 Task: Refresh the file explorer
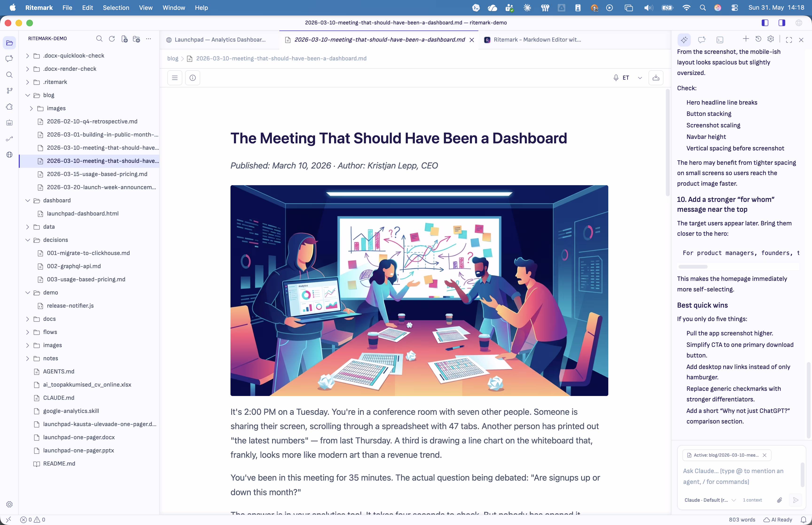[x=112, y=39]
